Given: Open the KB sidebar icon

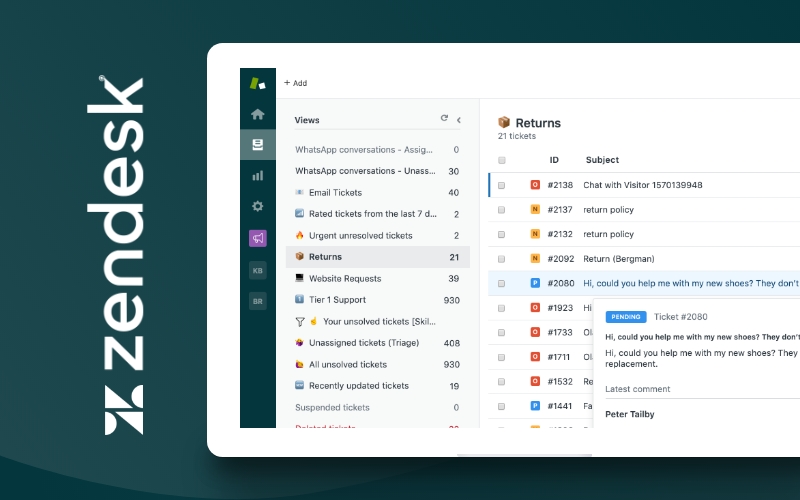Looking at the screenshot, I should point(258,270).
